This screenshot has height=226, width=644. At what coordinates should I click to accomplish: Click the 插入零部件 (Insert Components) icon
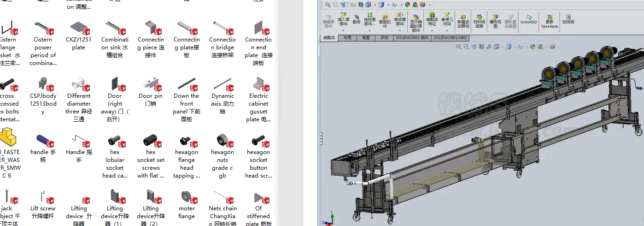pyautogui.click(x=343, y=15)
